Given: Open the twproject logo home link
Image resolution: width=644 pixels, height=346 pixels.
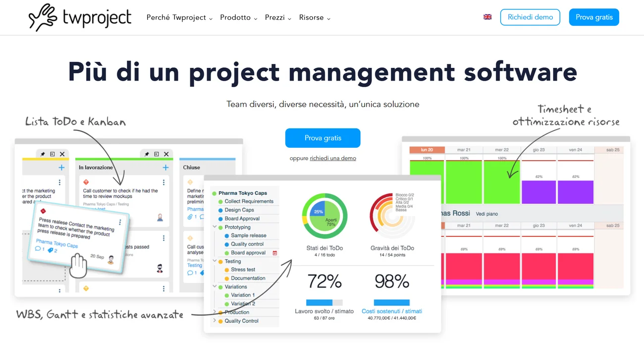Looking at the screenshot, I should (x=80, y=17).
